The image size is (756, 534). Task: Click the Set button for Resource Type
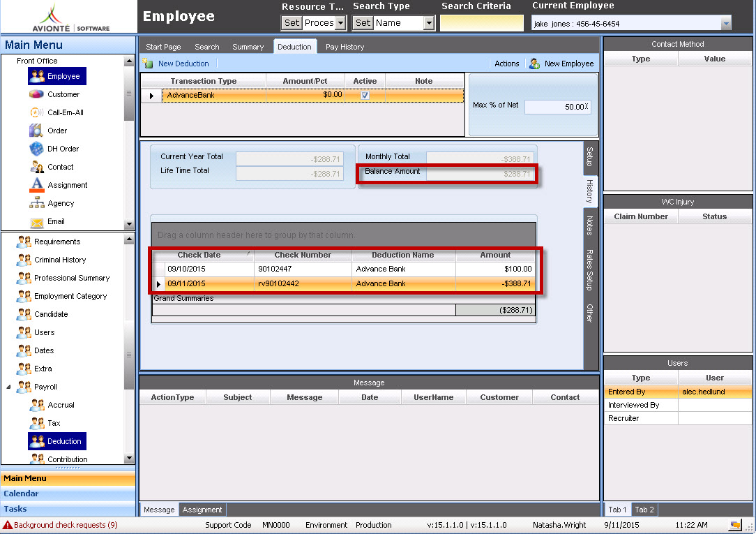coord(292,22)
